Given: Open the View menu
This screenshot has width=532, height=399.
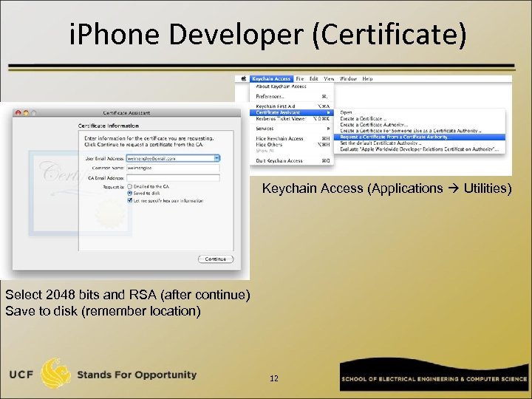Looking at the screenshot, I should coord(329,79).
